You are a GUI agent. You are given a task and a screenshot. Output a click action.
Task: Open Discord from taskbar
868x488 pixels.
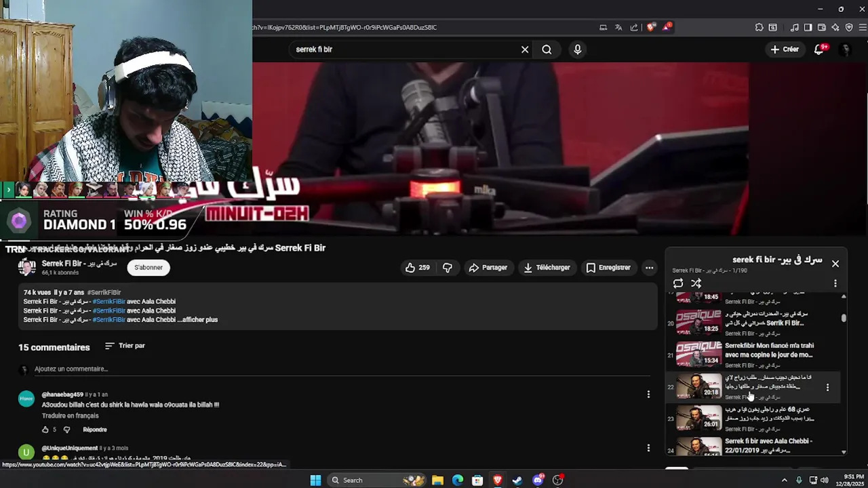click(x=538, y=480)
